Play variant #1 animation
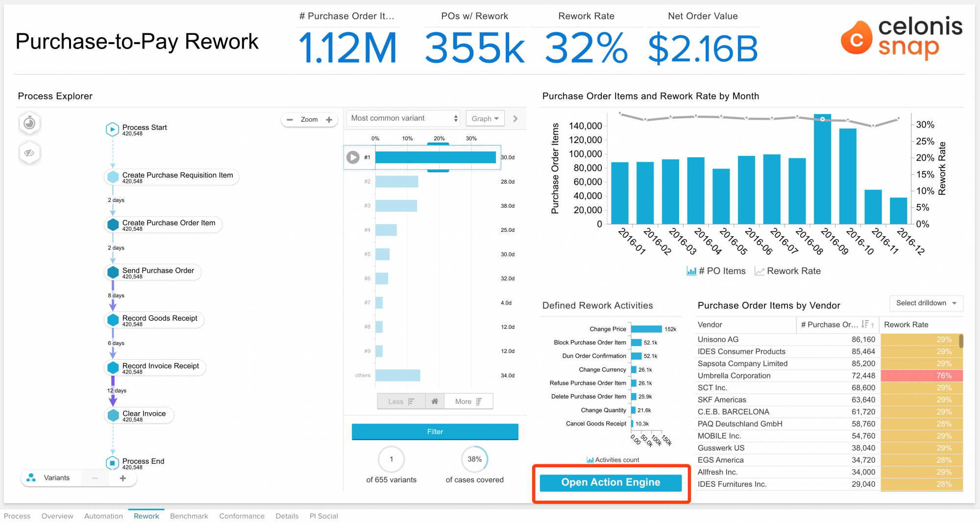This screenshot has width=980, height=524. (353, 157)
